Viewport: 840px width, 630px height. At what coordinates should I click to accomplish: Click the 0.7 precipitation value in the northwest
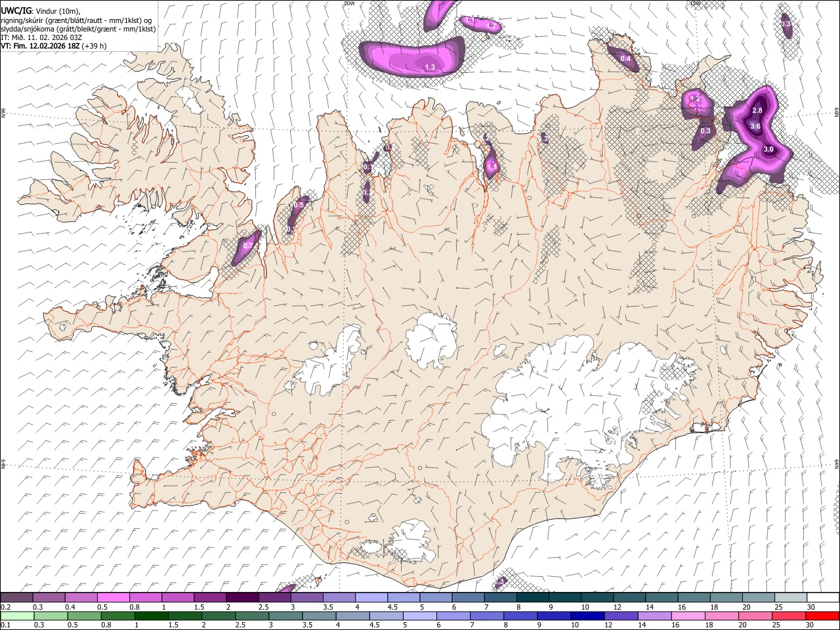tap(248, 245)
